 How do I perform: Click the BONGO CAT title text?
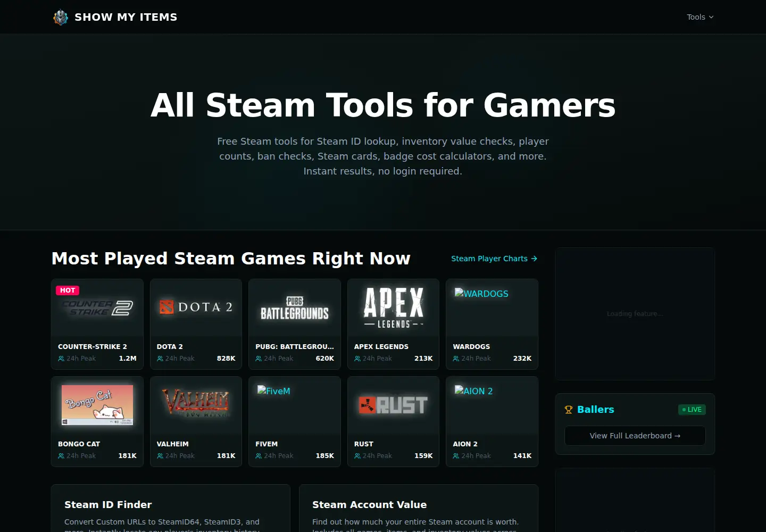coord(79,444)
